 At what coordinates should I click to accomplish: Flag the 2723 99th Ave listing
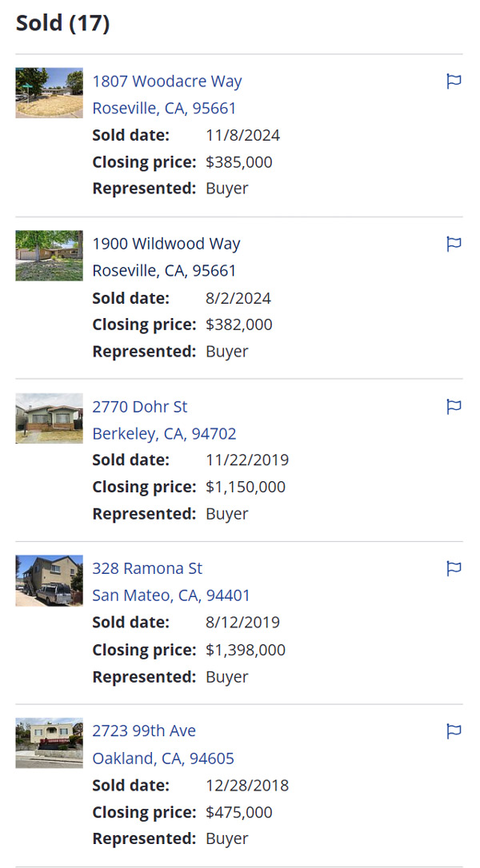tap(454, 731)
